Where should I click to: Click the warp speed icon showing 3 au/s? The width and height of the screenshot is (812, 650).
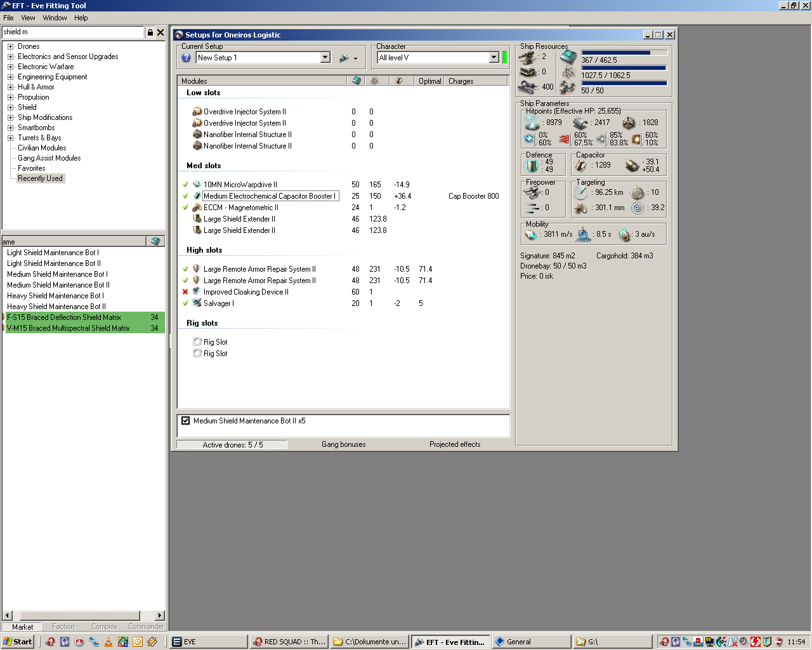[x=625, y=235]
